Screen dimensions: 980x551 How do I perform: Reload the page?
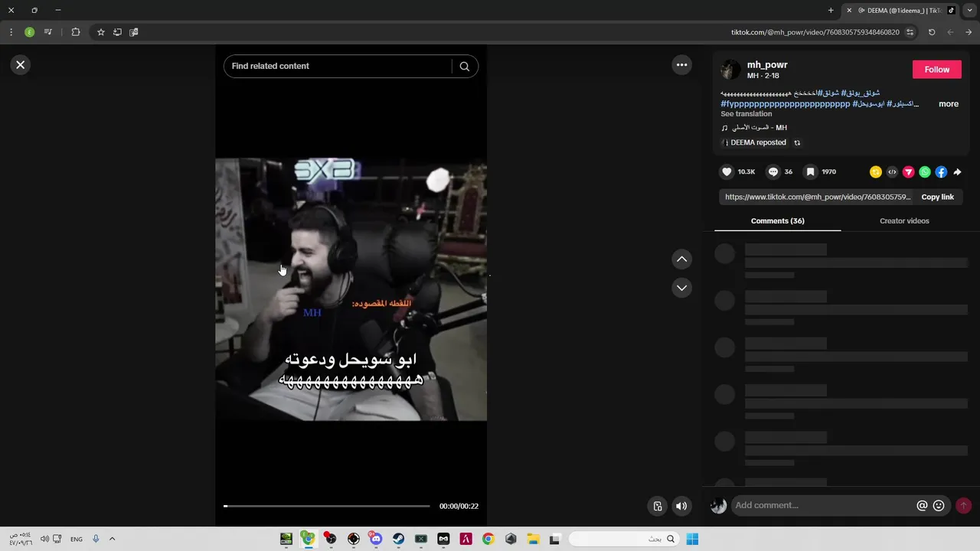(x=932, y=32)
